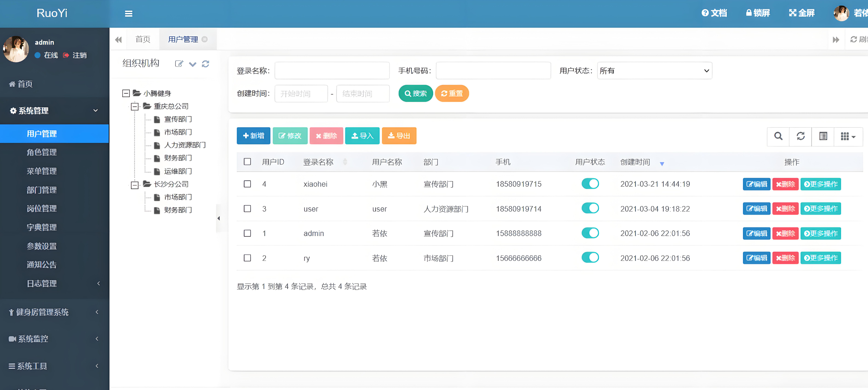868x390 pixels.
Task: Close the 用户管理 tab
Action: 205,39
